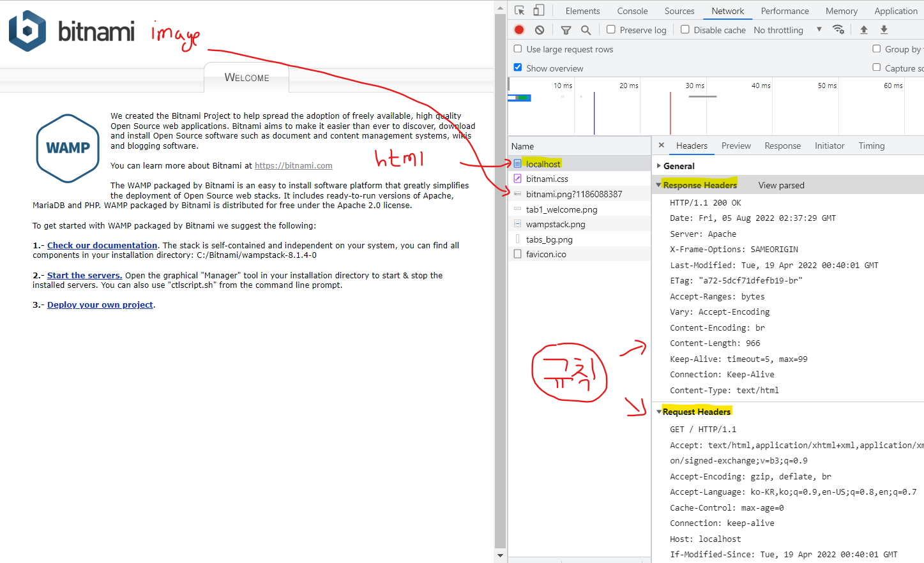The height and width of the screenshot is (563, 924).
Task: Click the Welcome page tab
Action: (246, 77)
